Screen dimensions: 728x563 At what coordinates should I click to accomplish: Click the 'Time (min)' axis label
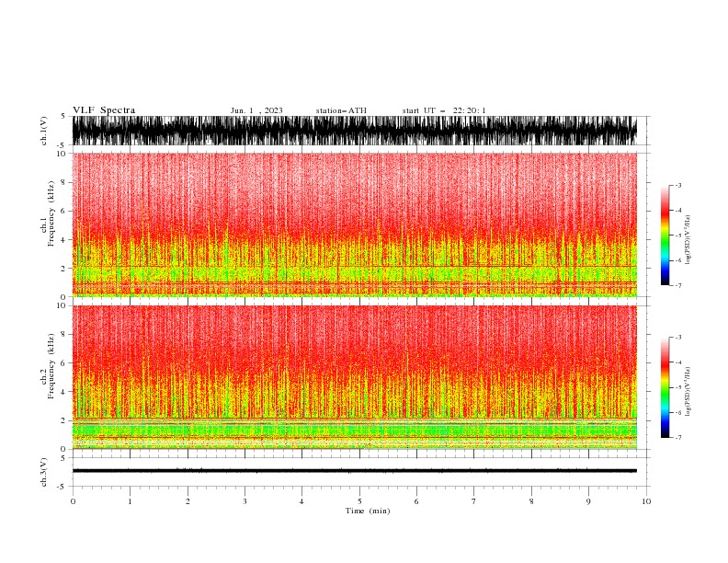pyautogui.click(x=368, y=511)
